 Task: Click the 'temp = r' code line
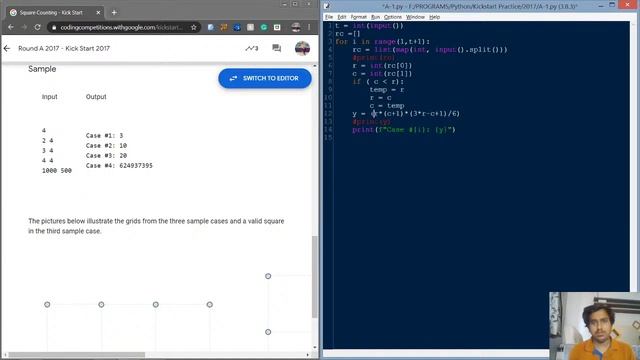coord(387,90)
